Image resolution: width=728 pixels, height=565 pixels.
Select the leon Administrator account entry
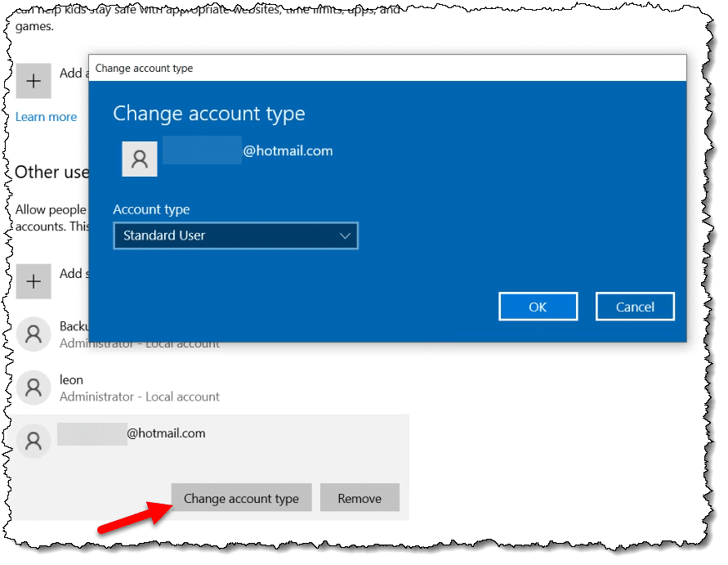tap(123, 388)
